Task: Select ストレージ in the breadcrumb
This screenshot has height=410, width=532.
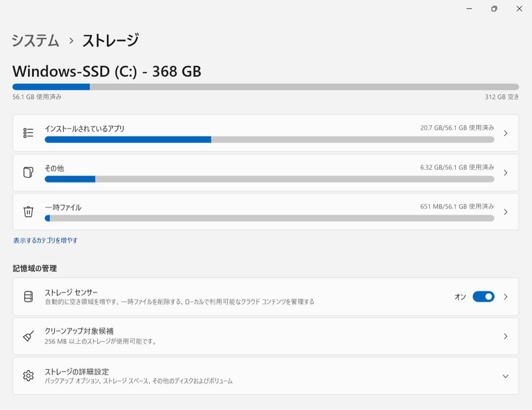Action: [110, 40]
